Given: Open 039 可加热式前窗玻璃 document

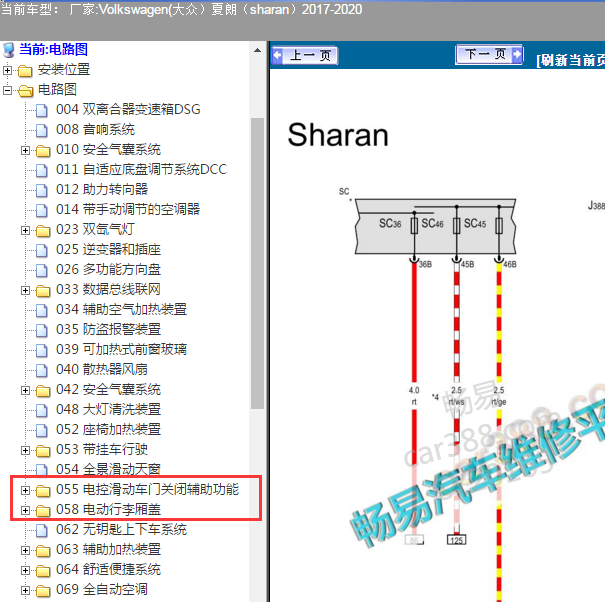Looking at the screenshot, I should coord(121,350).
